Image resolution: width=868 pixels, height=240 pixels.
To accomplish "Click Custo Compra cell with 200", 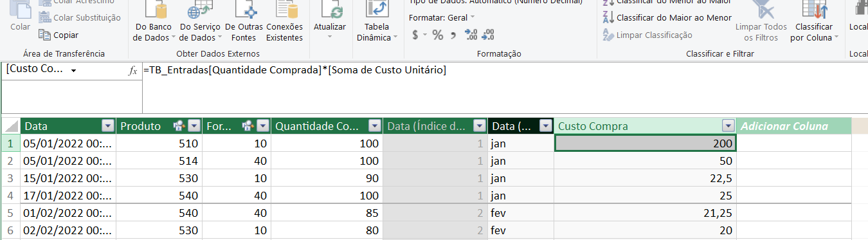I will (x=645, y=143).
